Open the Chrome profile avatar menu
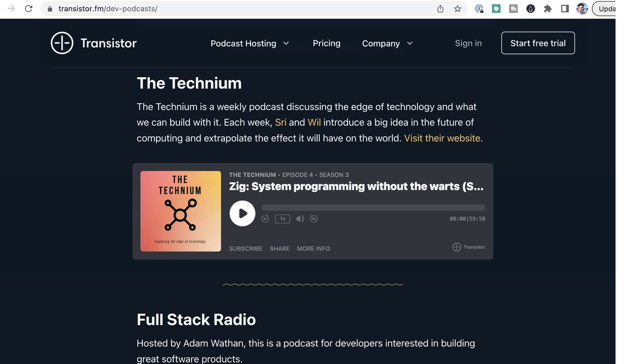The height and width of the screenshot is (364, 626). pos(582,9)
